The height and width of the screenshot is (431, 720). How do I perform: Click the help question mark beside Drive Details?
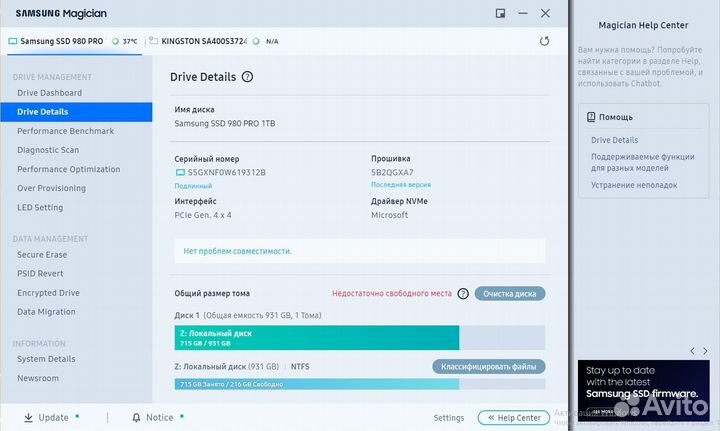(247, 76)
